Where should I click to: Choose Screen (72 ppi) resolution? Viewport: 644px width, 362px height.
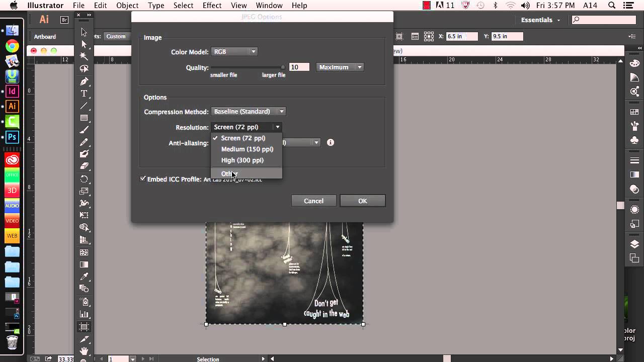[247, 138]
